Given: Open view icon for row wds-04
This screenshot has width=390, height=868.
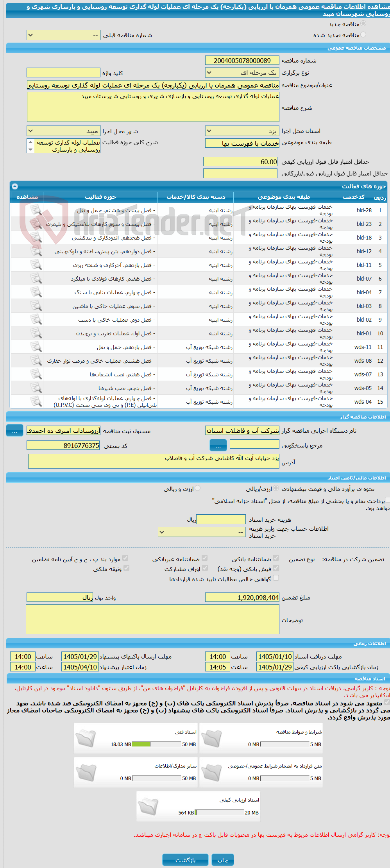Looking at the screenshot, I should click(36, 402).
